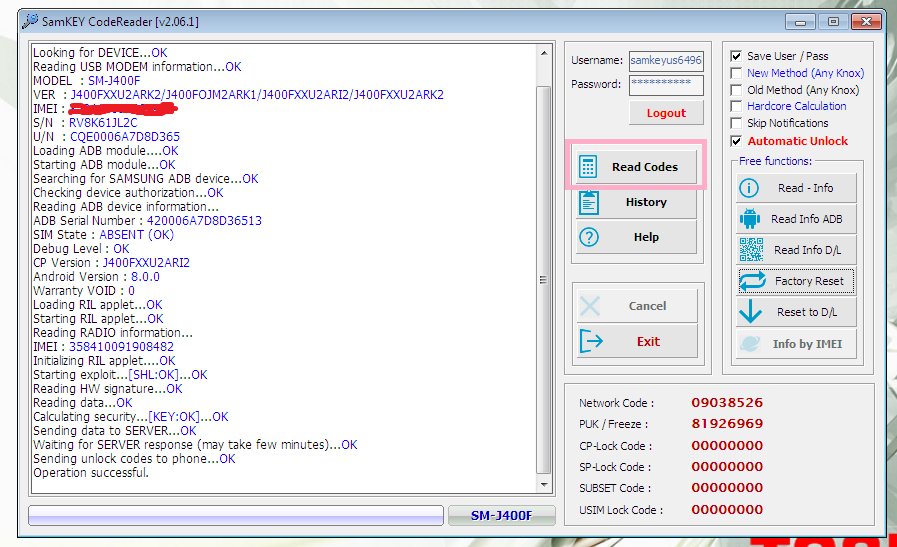Click the Cancel X icon
897x547 pixels.
pos(590,306)
